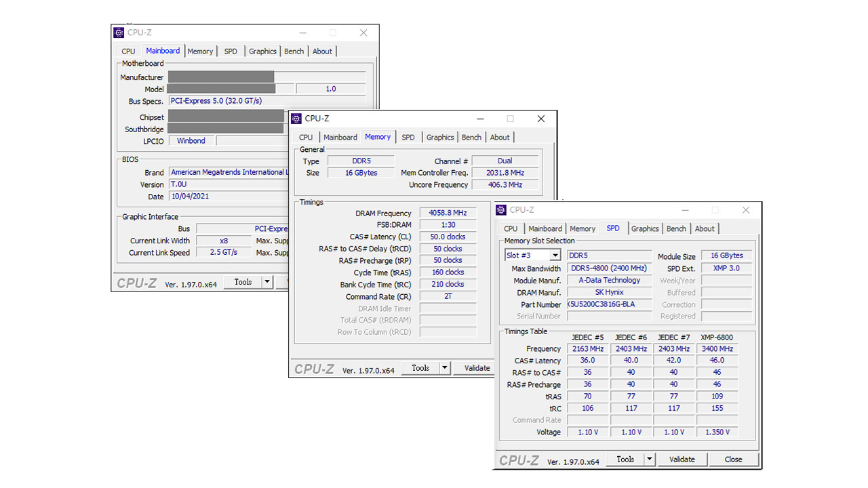Click the CPU-Z app icon in the Mainboard window title bar
Image resolution: width=868 pixels, height=488 pixels.
tap(119, 33)
